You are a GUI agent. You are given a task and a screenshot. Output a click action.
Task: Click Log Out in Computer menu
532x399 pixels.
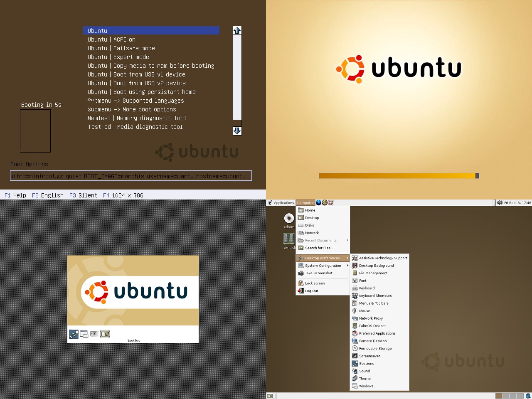coord(311,291)
